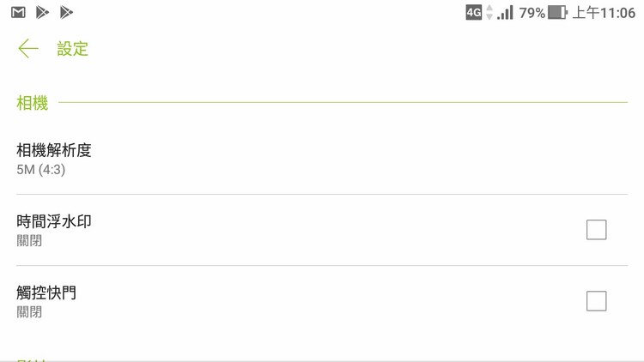Tap the 觸控快門 setting row
The height and width of the screenshot is (362, 644).
pos(322,301)
